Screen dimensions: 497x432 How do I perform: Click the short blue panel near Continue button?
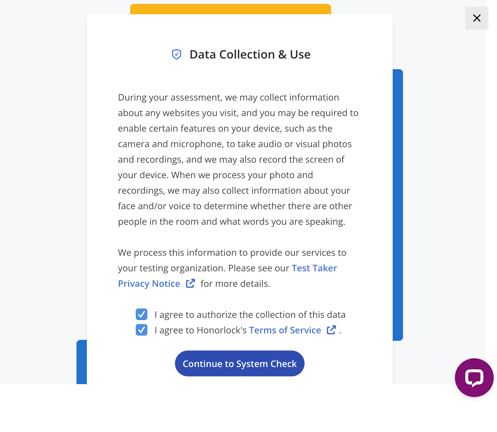pos(82,362)
